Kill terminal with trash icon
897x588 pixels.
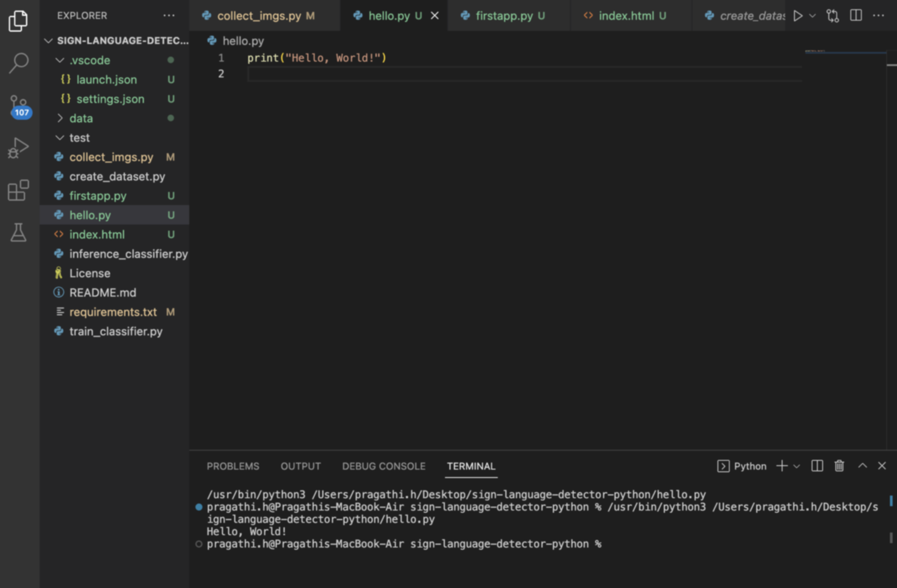[x=839, y=466]
